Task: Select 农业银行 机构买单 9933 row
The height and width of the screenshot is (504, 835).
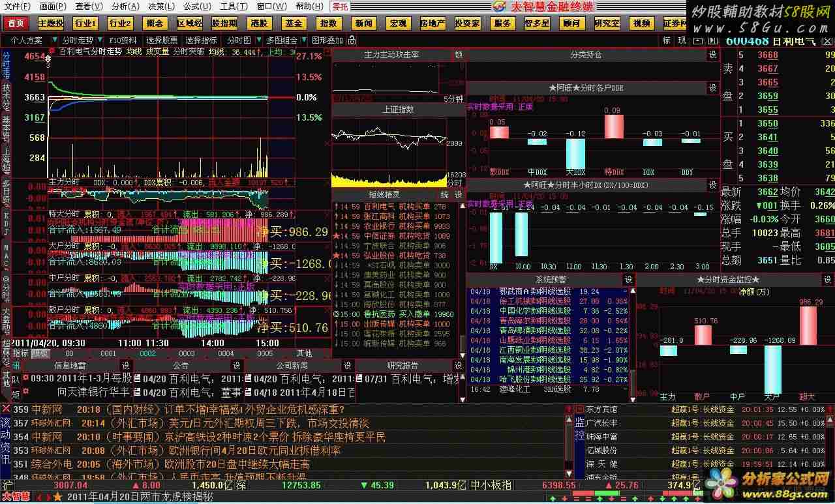Action: (394, 226)
